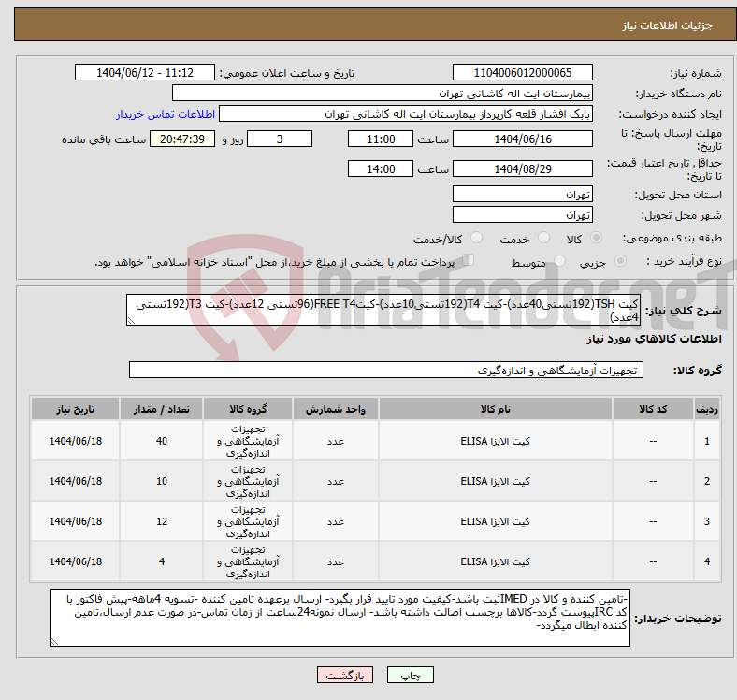Select the کالا radio button
This screenshot has height=700, width=737.
point(596,238)
